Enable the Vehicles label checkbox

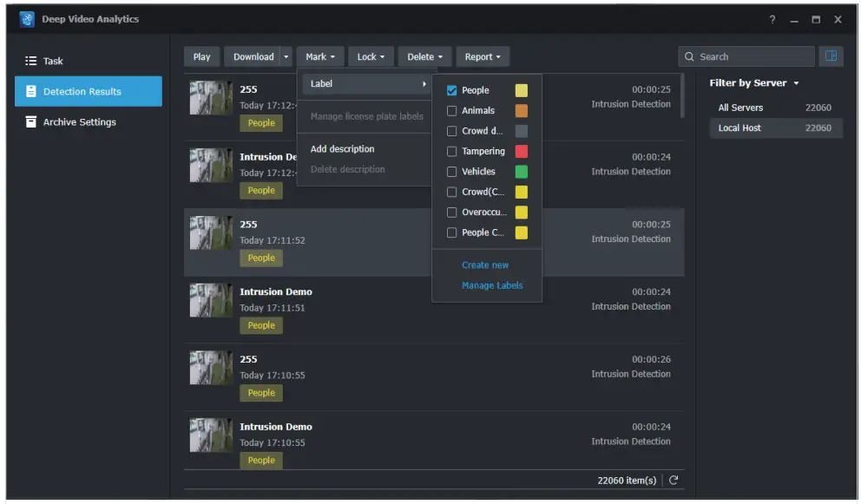pyautogui.click(x=451, y=171)
